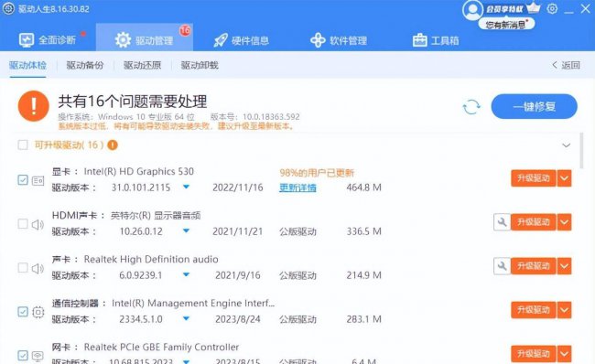Click 升级驱动 for Realtek PCIe GBE
The width and height of the screenshot is (595, 364).
tap(534, 354)
